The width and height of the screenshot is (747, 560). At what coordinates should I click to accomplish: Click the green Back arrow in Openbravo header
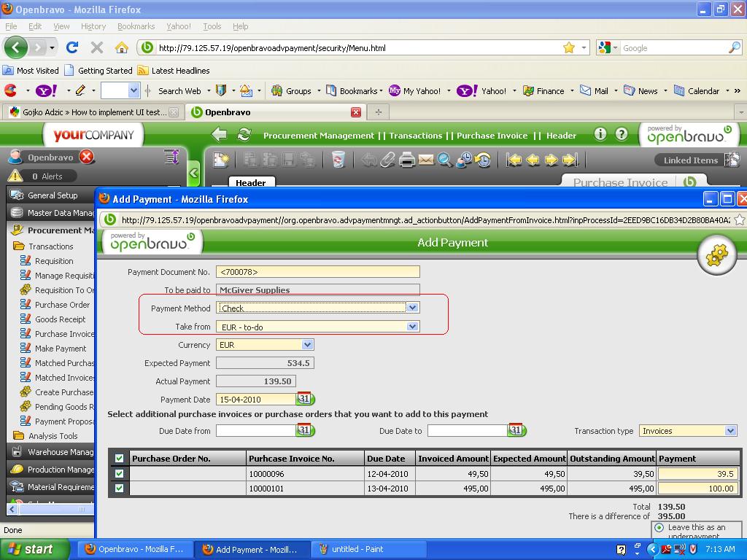[219, 135]
